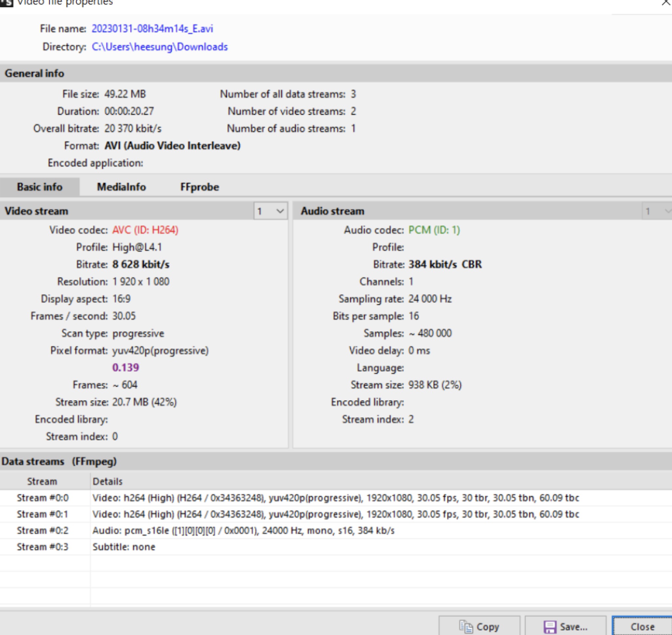Select the Basic info tab

click(40, 187)
